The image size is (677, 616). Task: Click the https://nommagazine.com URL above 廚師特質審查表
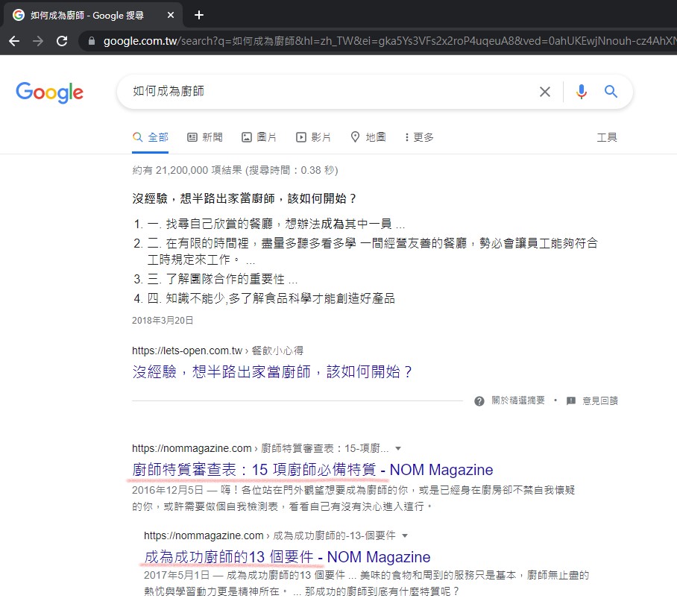(192, 448)
